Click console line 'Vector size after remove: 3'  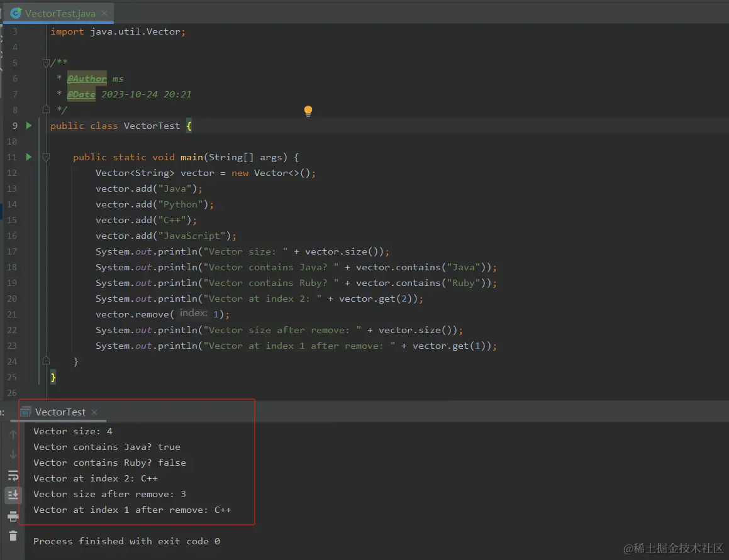point(109,494)
